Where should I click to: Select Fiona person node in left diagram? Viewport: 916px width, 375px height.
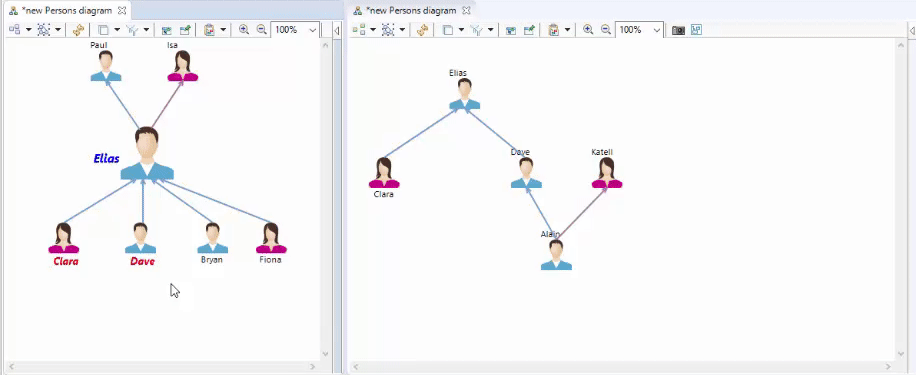coord(271,238)
